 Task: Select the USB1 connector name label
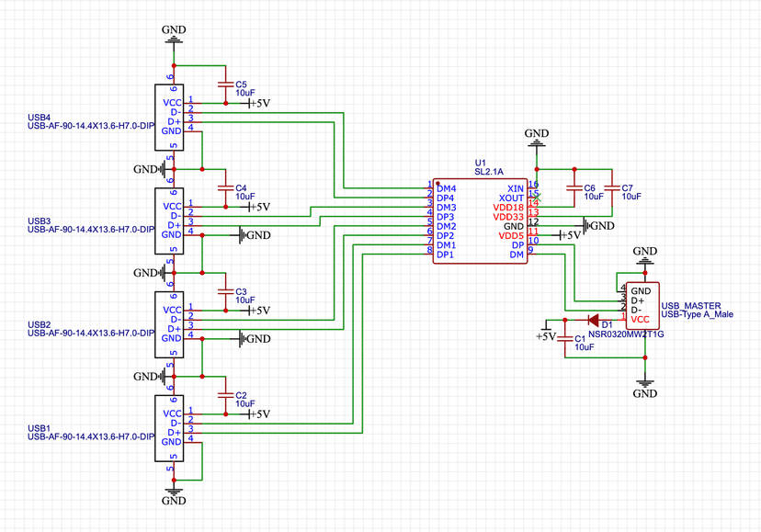tap(40, 428)
